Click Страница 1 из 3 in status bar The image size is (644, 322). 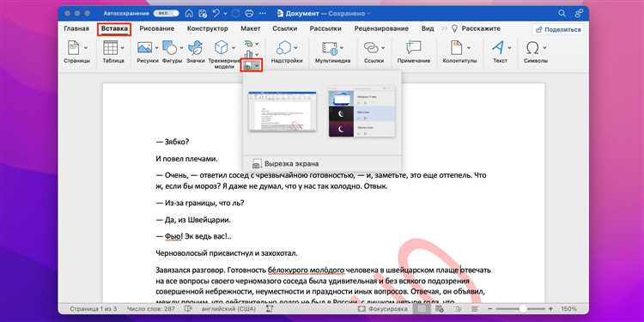pos(94,309)
